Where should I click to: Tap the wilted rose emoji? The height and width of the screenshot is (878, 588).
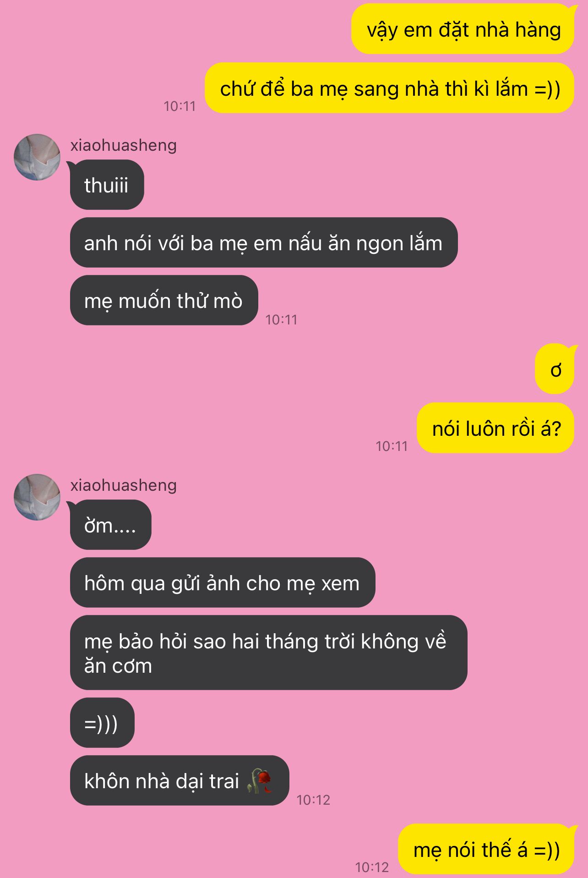[x=260, y=781]
